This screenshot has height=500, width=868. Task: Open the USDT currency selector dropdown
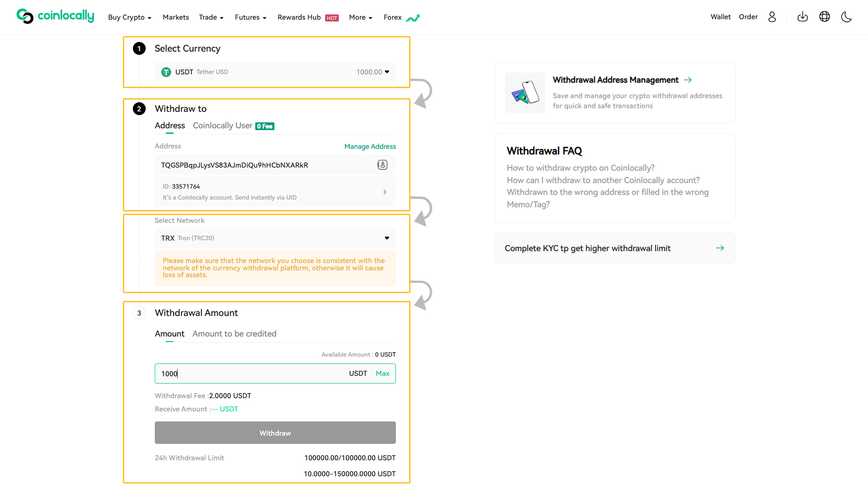(x=275, y=72)
